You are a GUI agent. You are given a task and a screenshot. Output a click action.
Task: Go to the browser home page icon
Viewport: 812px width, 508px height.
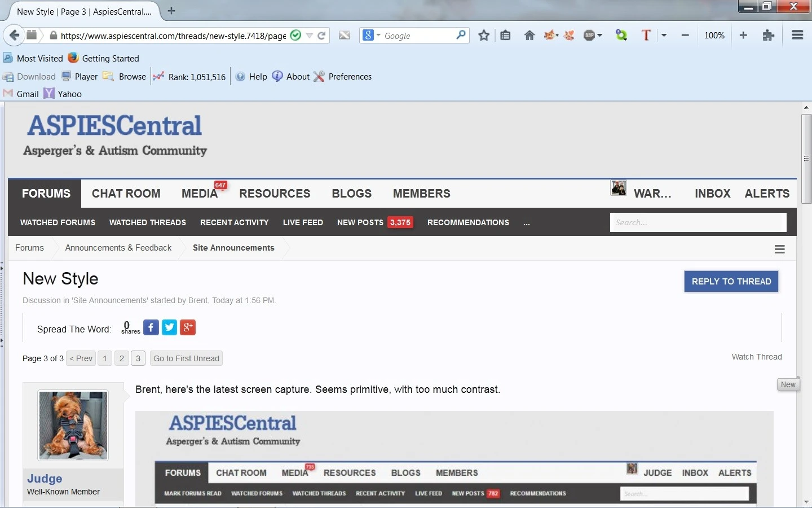(529, 36)
